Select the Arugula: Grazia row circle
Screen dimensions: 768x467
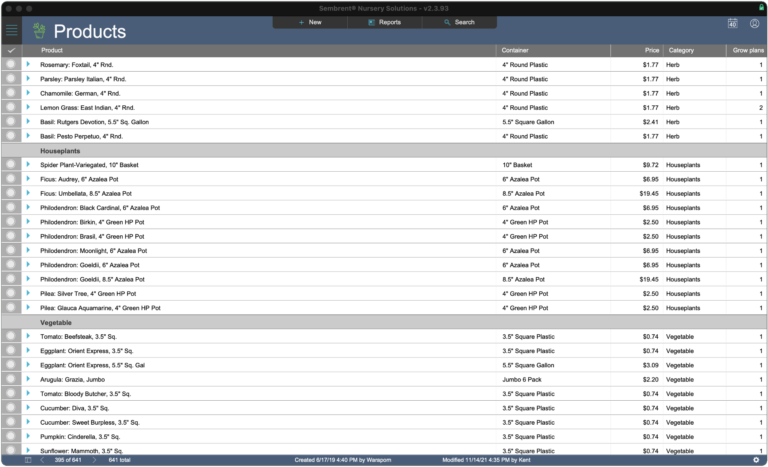click(x=11, y=379)
